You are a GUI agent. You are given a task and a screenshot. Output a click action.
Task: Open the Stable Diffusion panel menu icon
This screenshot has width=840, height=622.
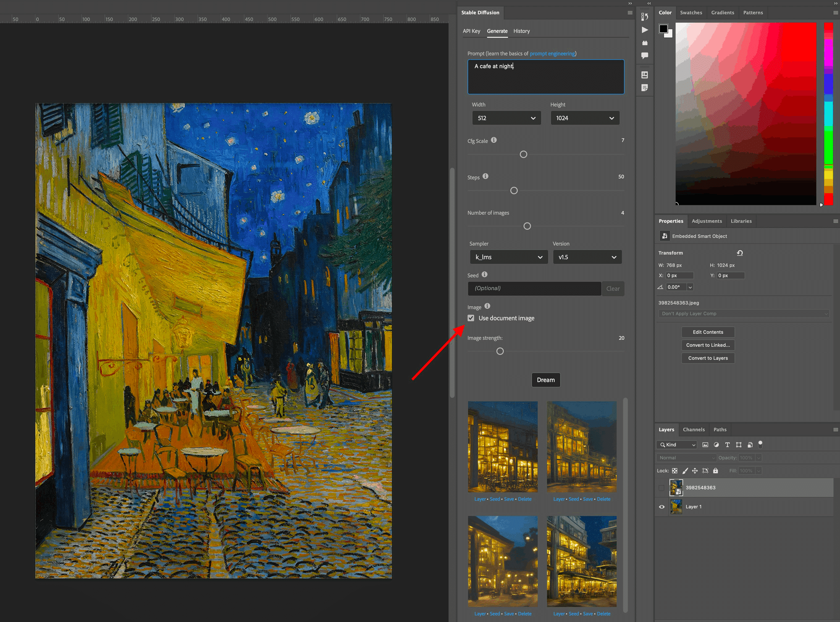629,13
